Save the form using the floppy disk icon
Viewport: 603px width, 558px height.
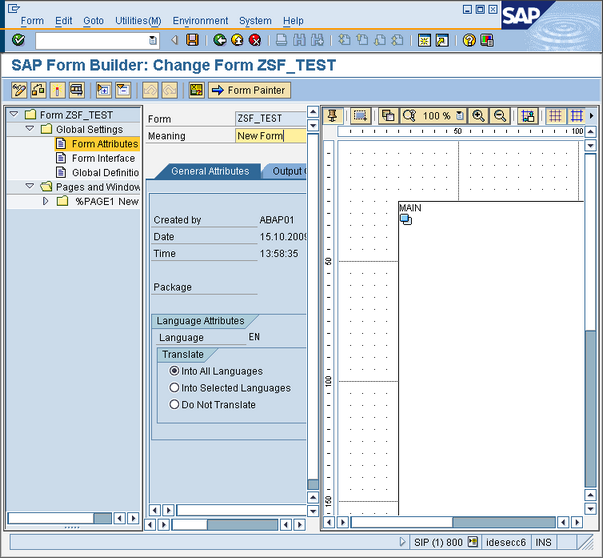coord(192,40)
